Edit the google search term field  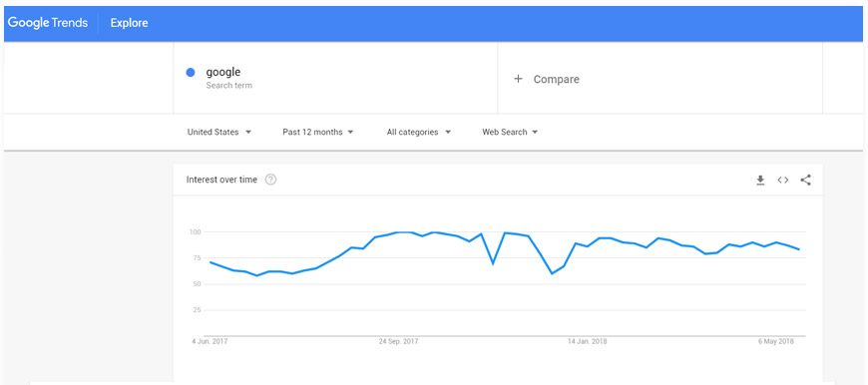(x=335, y=78)
